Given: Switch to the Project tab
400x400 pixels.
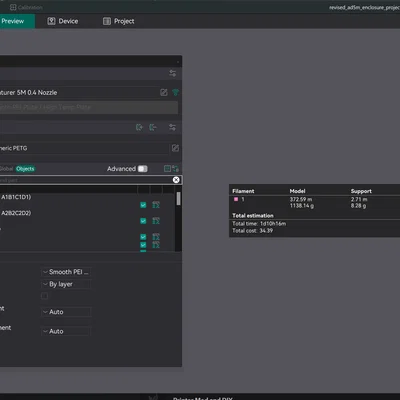Looking at the screenshot, I should [119, 21].
